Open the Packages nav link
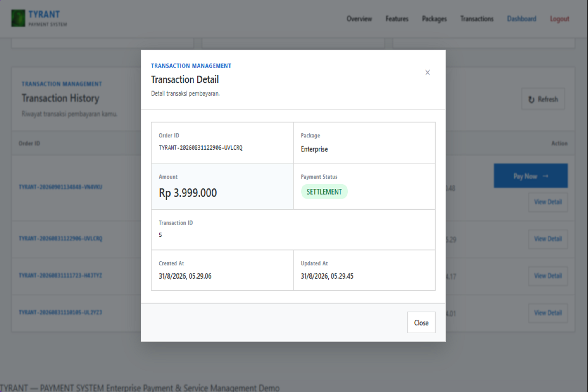 click(434, 19)
